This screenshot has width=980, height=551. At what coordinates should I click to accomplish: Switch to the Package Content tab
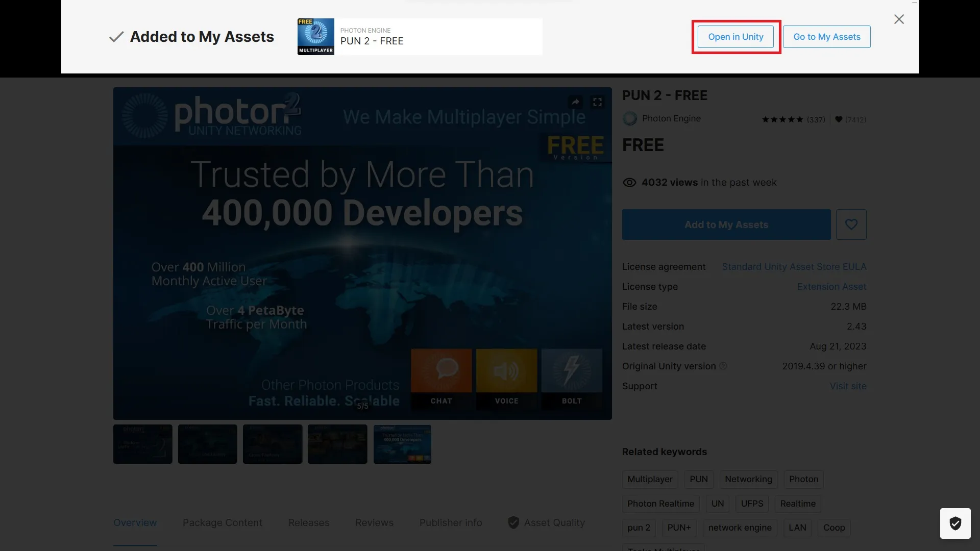click(x=223, y=522)
